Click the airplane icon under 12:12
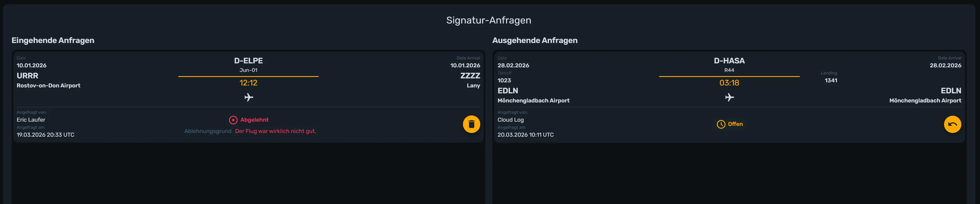This screenshot has width=980, height=204. coord(248,97)
